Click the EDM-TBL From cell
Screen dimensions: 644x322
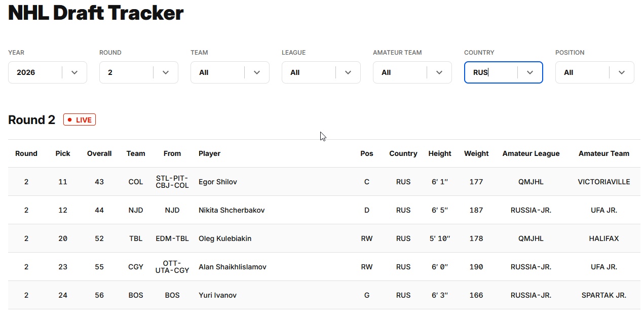tap(172, 238)
